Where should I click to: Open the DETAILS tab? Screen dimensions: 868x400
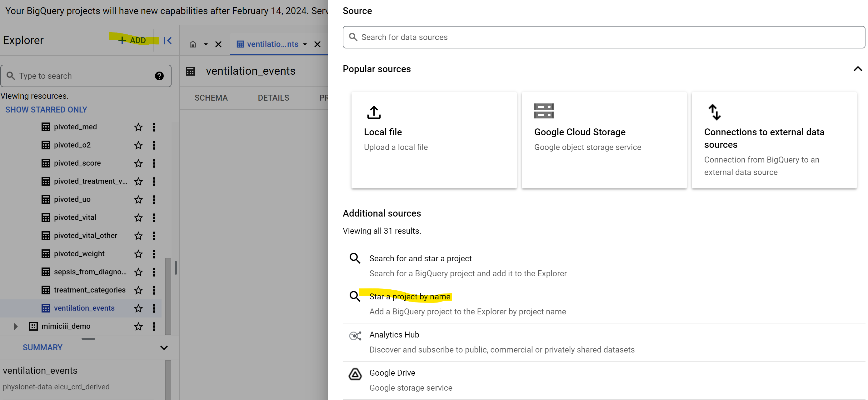click(x=274, y=98)
